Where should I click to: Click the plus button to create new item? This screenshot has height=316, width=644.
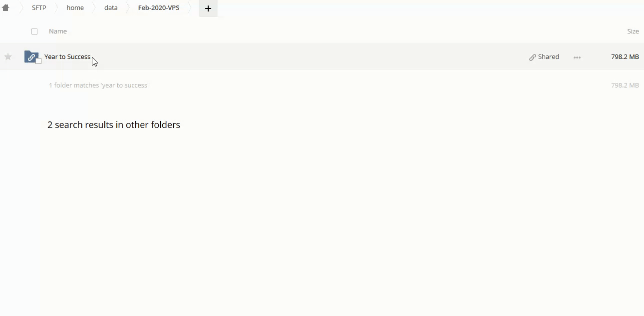click(x=208, y=8)
